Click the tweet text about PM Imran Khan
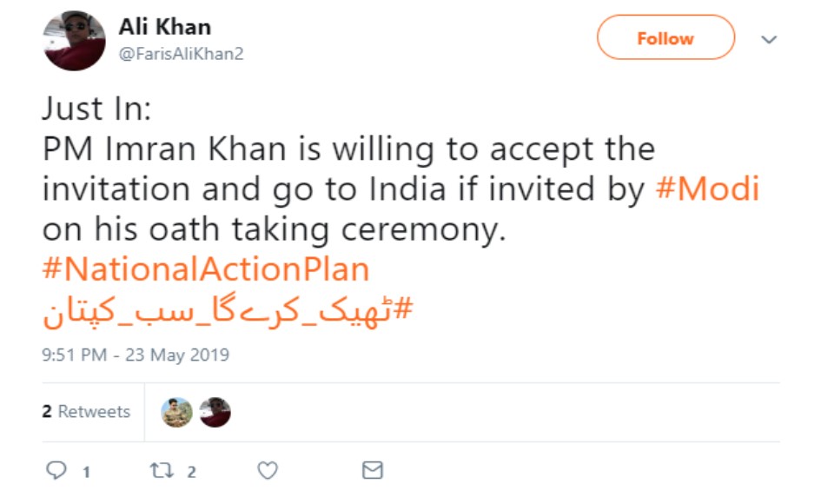 click(x=348, y=149)
